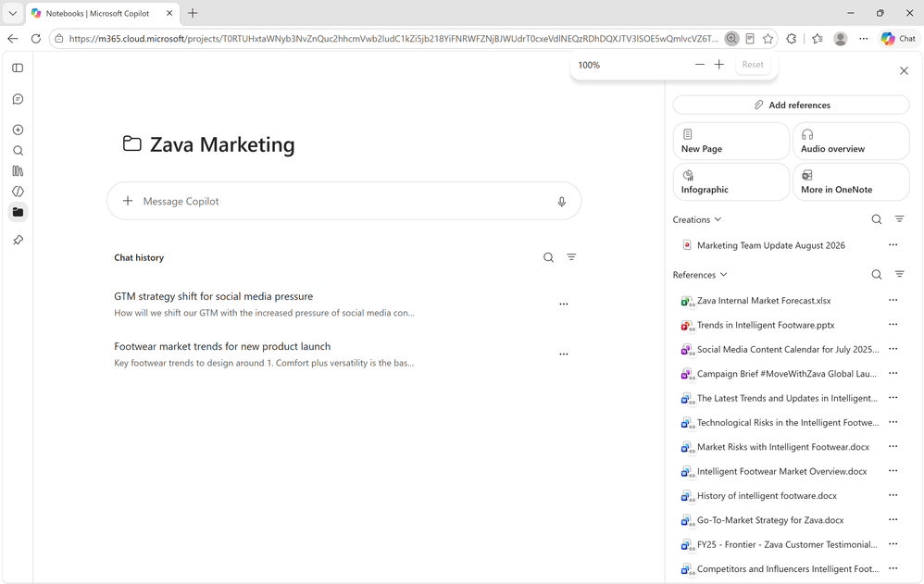Toggle the Copilot sidebar panel icon
This screenshot has width=924, height=584.
pyautogui.click(x=18, y=68)
